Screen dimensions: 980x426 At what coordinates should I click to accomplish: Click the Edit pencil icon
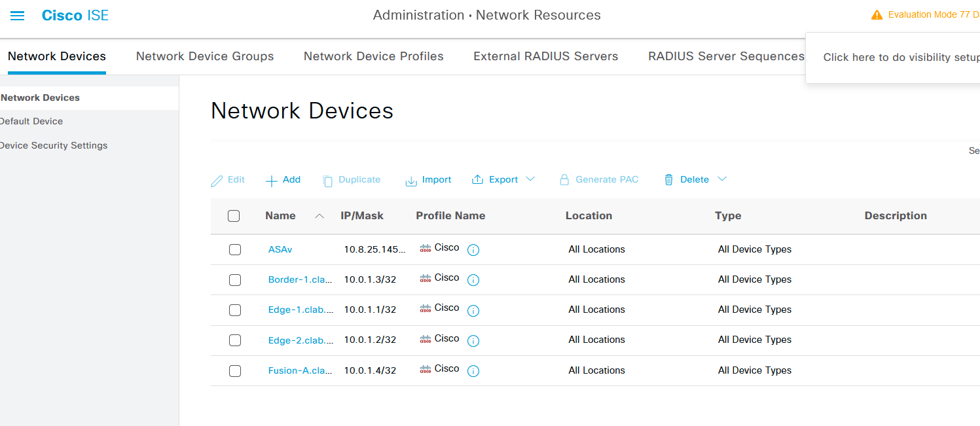pyautogui.click(x=217, y=181)
